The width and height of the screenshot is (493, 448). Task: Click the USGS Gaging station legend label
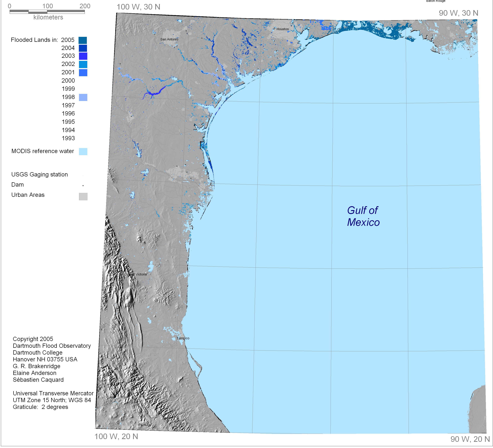[40, 174]
